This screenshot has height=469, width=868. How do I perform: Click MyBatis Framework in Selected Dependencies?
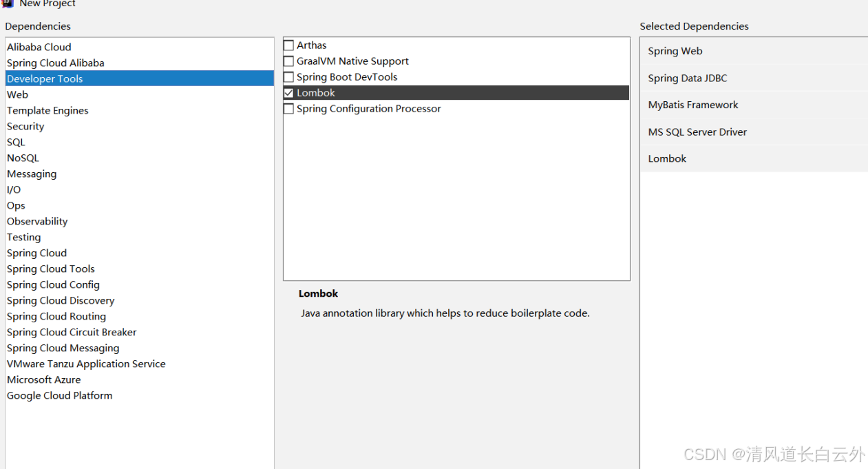(x=754, y=105)
